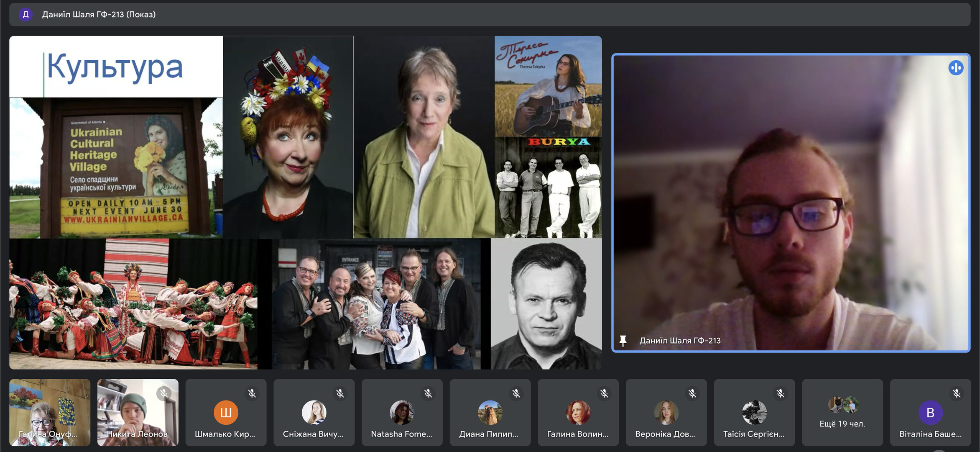This screenshot has width=980, height=452.
Task: Select the Шмалько Кир participant avatar
Action: click(226, 413)
